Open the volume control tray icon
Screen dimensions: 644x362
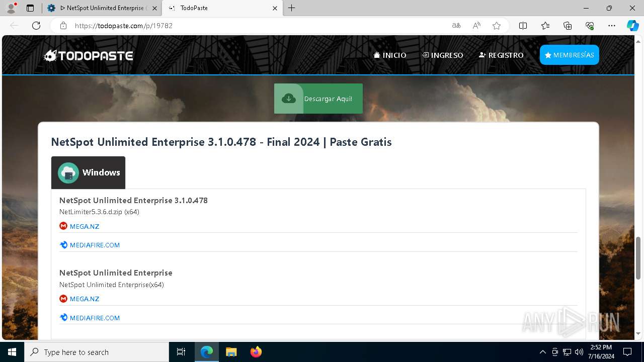579,352
